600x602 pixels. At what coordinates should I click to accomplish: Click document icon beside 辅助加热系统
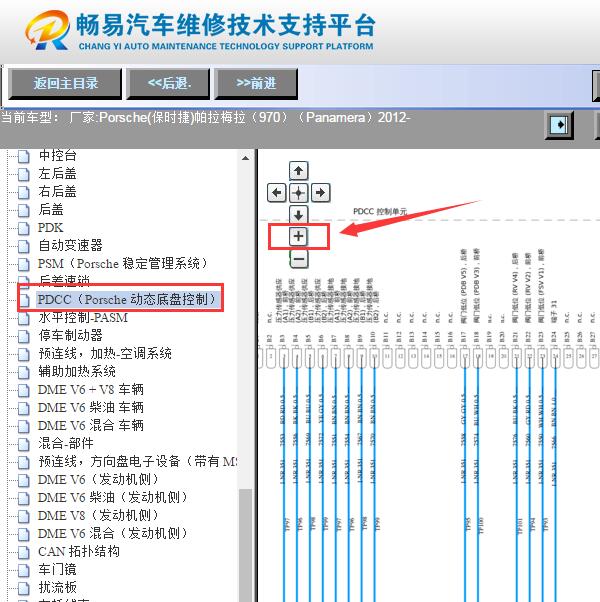(23, 372)
